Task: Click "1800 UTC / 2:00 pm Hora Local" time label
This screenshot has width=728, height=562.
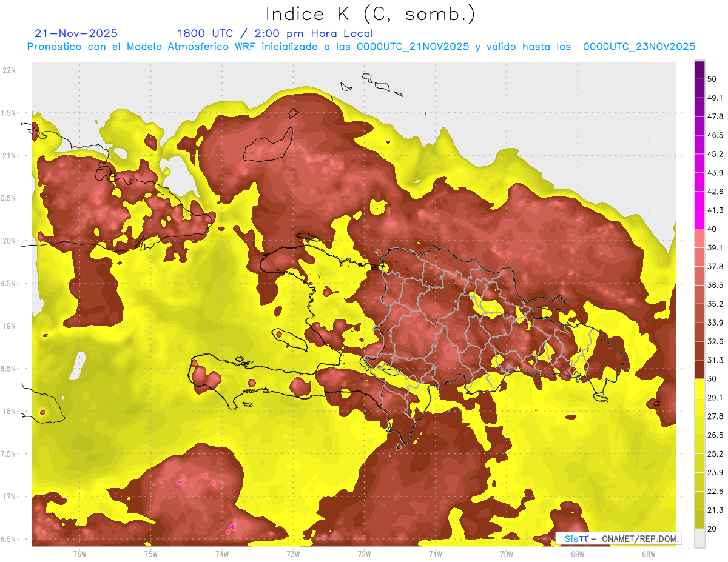Action: 275,33
